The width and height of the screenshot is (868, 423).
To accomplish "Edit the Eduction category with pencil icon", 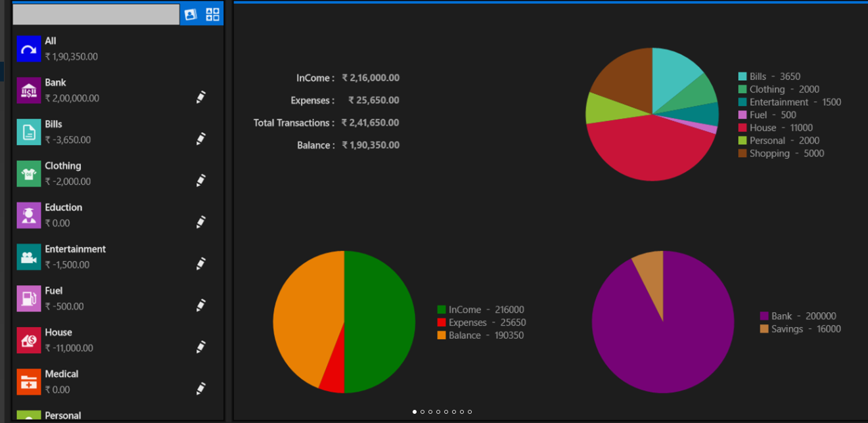I will [x=201, y=222].
